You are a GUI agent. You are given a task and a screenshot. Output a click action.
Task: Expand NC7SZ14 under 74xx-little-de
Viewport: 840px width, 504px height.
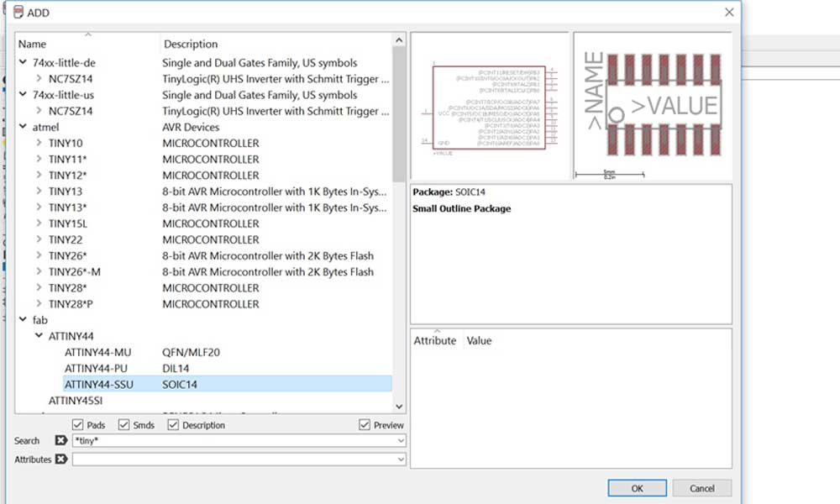click(x=39, y=78)
